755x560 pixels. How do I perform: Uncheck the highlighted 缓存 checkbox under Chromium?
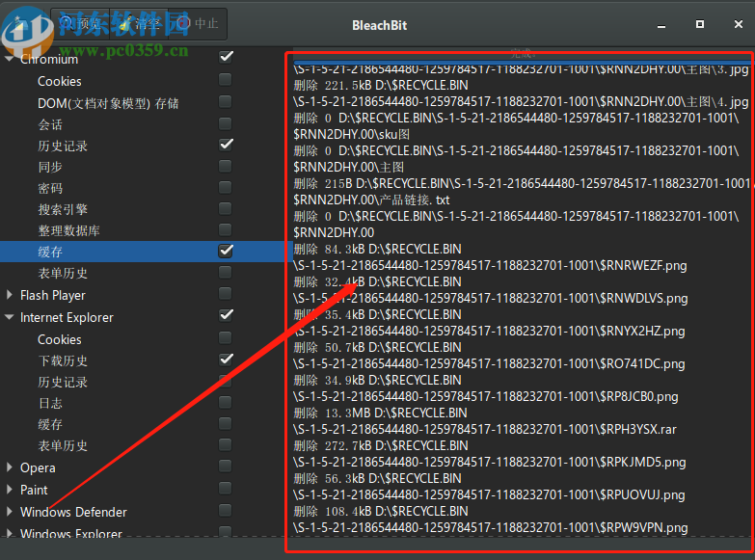point(226,251)
